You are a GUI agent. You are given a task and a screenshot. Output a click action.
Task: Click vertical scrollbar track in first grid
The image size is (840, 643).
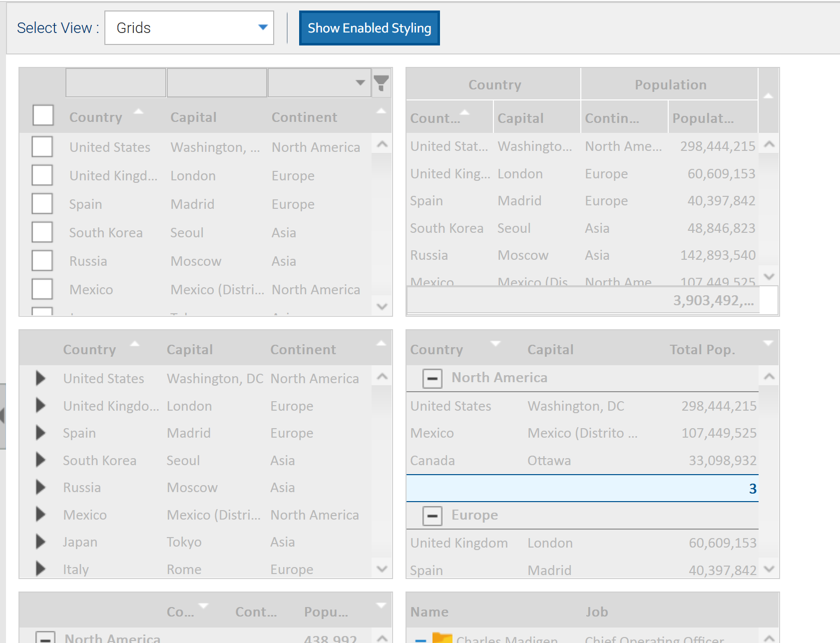point(382,225)
